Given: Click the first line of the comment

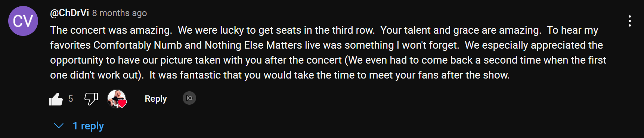Looking at the screenshot, I should click(324, 30).
